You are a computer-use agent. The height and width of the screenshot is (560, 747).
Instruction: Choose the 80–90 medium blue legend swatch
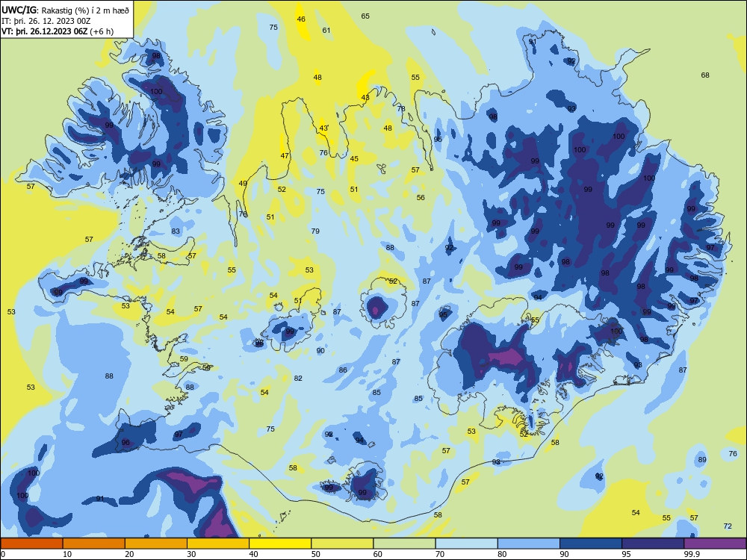[x=528, y=544]
